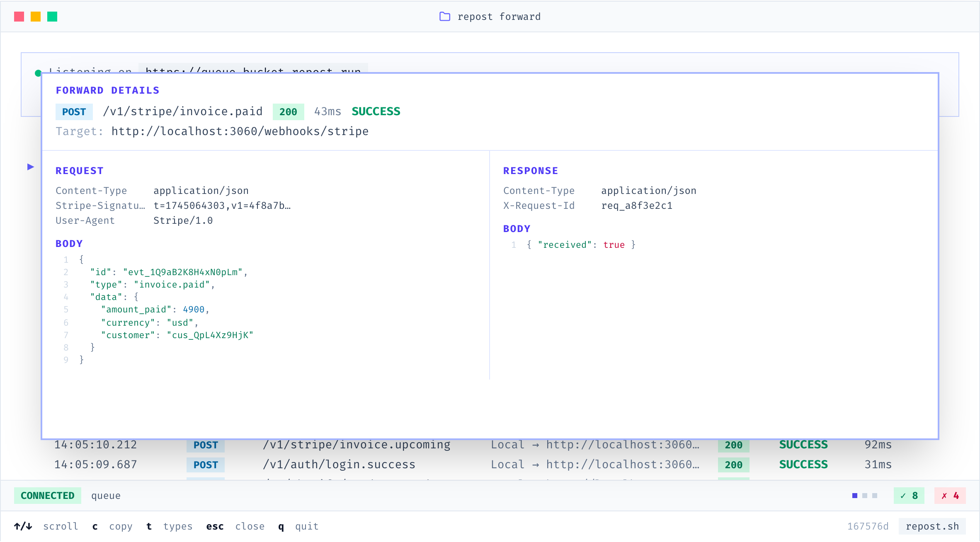The height and width of the screenshot is (542, 980).
Task: Click the scroll arrows shortcut hint
Action: click(x=46, y=526)
